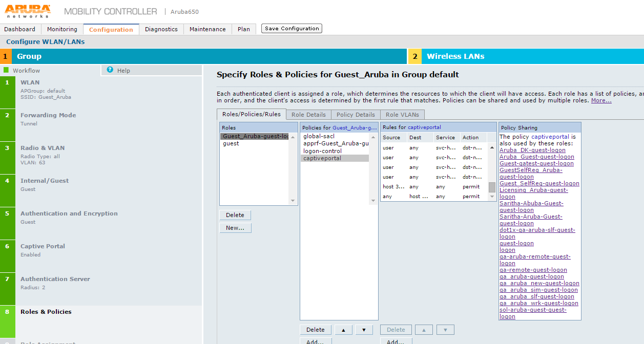Viewport: 644px width, 344px height.
Task: Open the Diagnostics tab
Action: 161,29
